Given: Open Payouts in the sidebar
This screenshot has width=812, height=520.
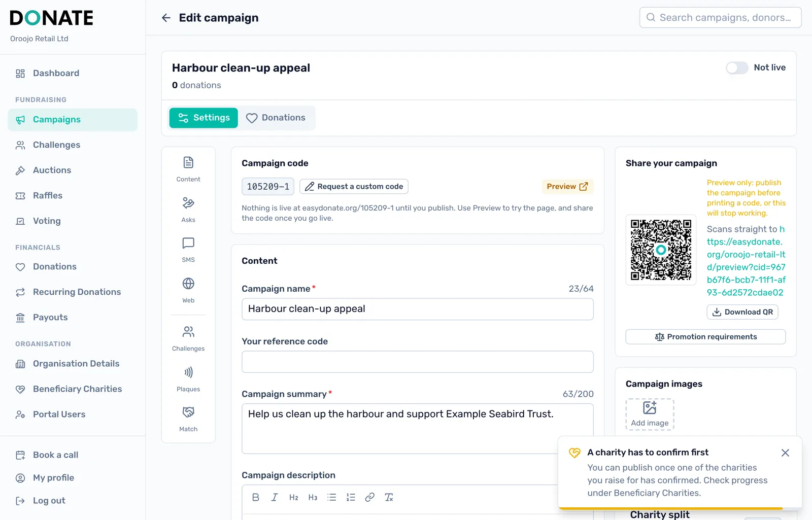Looking at the screenshot, I should tap(73, 318).
